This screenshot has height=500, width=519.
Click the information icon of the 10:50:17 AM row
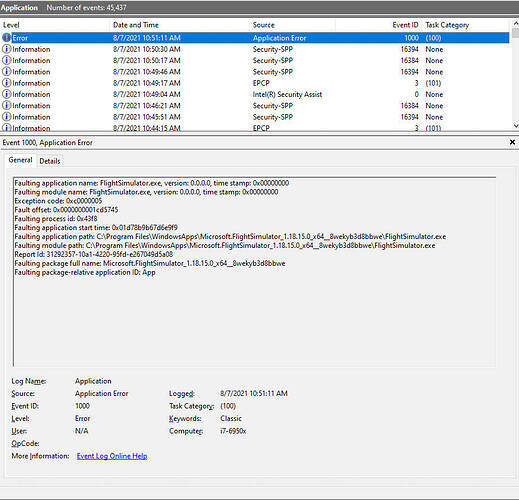click(6, 60)
